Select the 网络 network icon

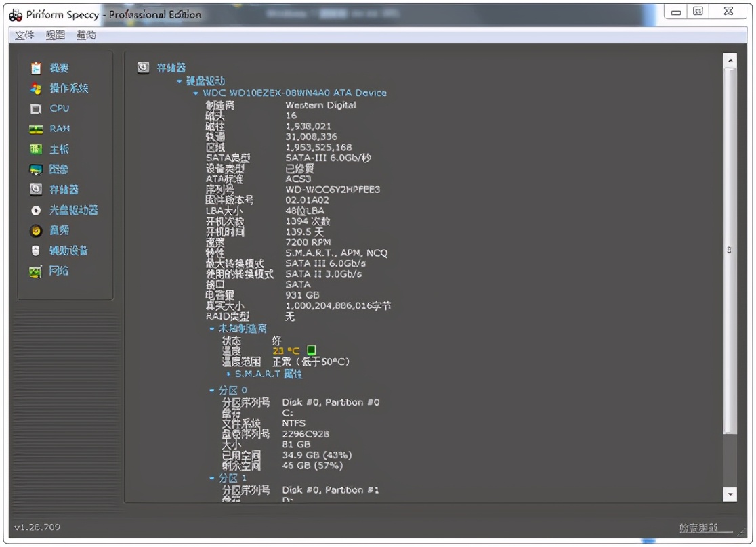click(x=36, y=272)
